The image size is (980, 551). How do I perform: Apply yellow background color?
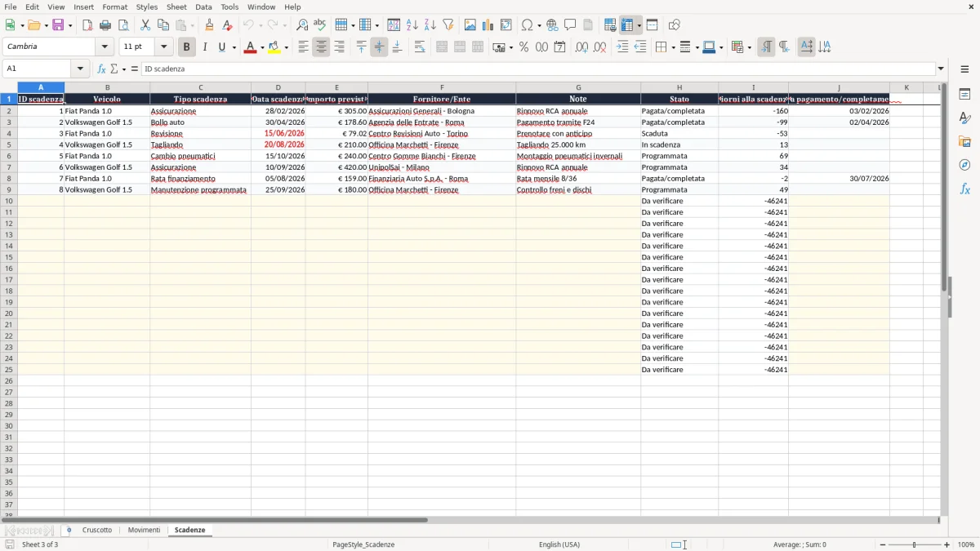click(274, 47)
